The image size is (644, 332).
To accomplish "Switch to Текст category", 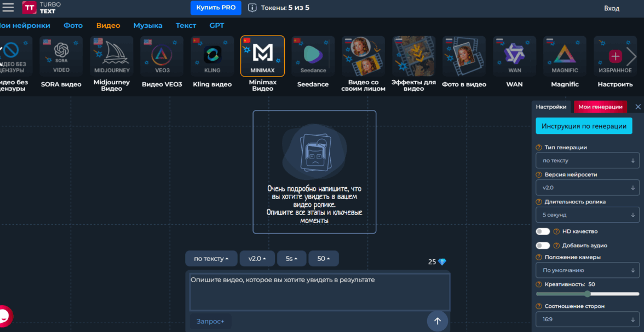I will (186, 26).
